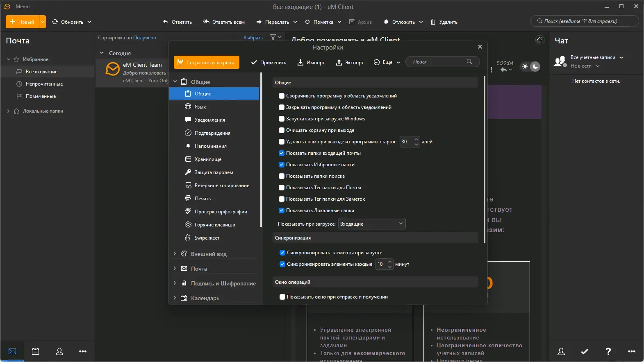Open the calendar view icon in bottom bar

[x=36, y=351]
